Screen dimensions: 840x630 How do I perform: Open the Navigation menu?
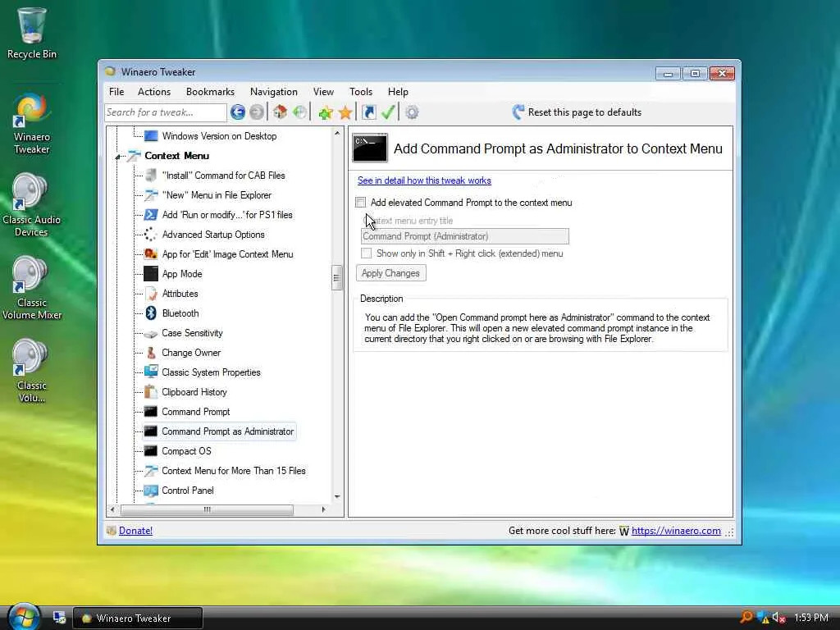273,92
